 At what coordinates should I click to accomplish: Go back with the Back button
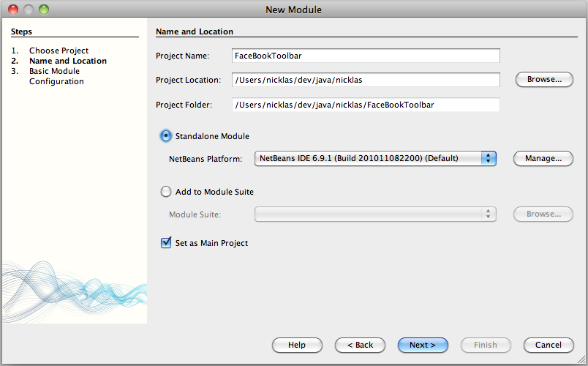pos(360,345)
